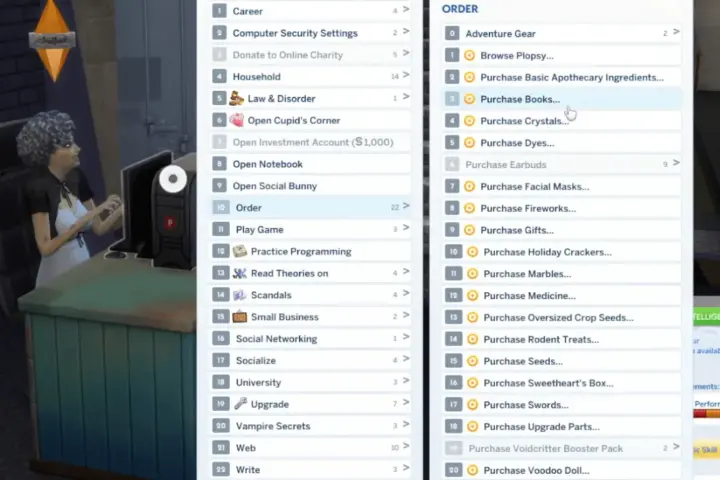The width and height of the screenshot is (720, 480).
Task: Choose the Browse Plopsy... option
Action: [562, 56]
